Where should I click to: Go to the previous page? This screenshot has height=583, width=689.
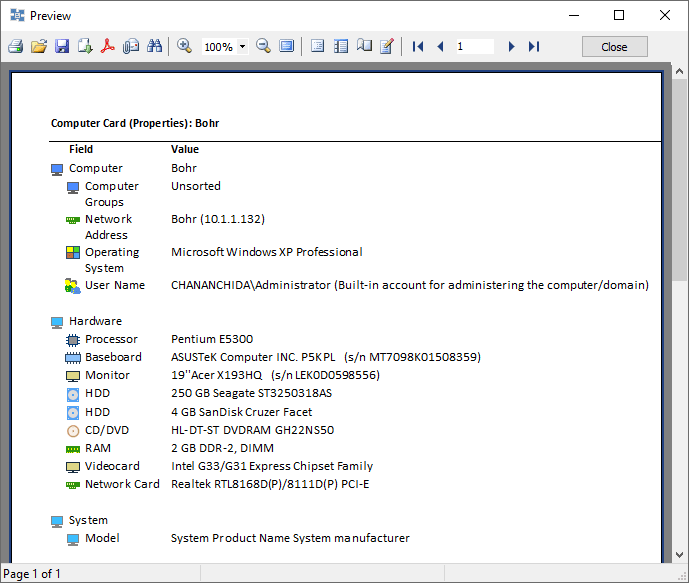(440, 46)
